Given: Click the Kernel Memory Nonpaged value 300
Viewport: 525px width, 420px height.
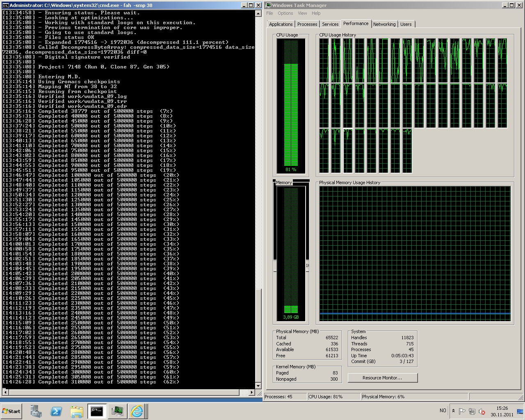Looking at the screenshot, I should 334,379.
